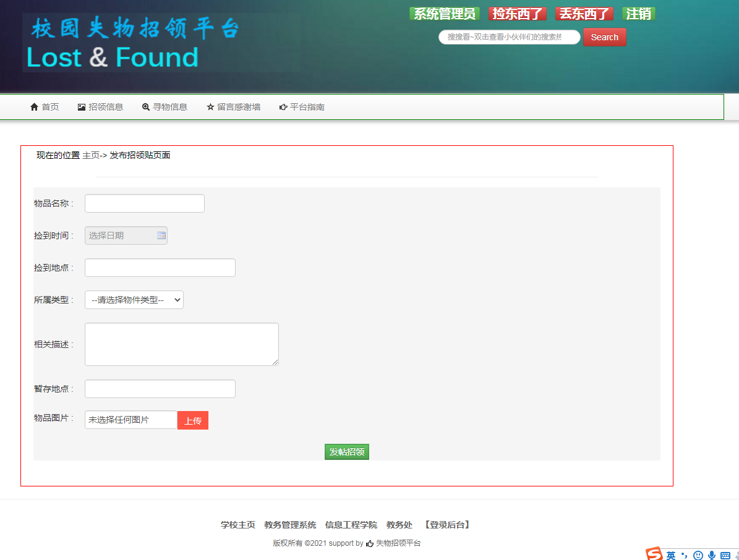The height and width of the screenshot is (560, 739).
Task: Click the Sogou input method logo
Action: (654, 554)
